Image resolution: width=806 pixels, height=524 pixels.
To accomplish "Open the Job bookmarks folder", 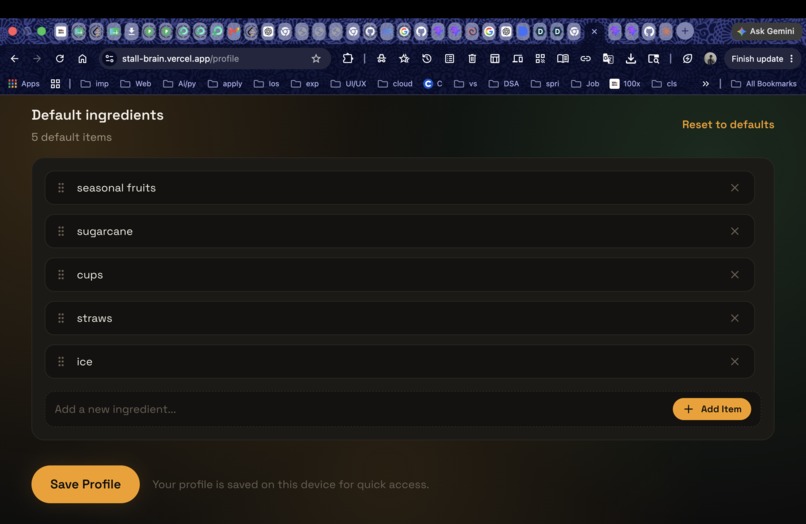I will click(585, 84).
